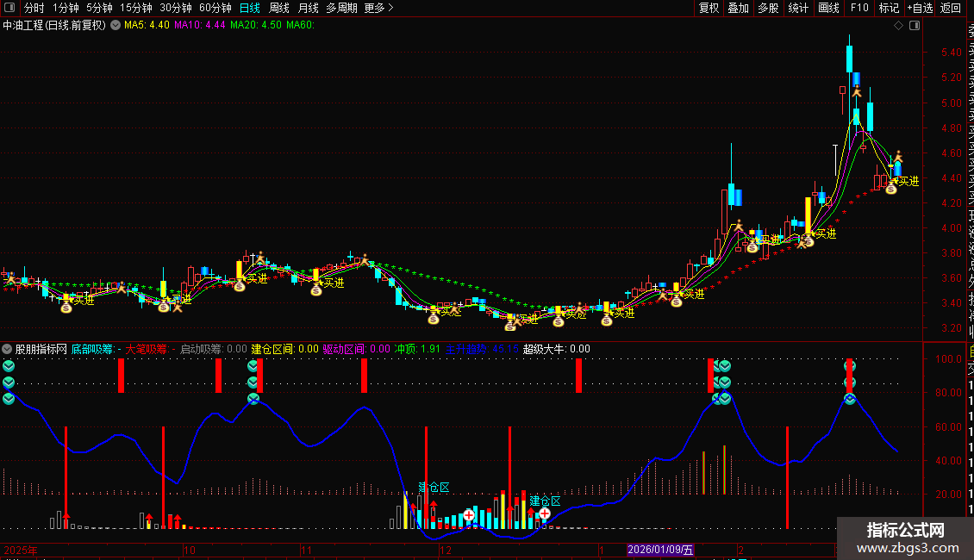Click the 100.0 sub-chart axis label
The image size is (974, 560).
[x=948, y=359]
